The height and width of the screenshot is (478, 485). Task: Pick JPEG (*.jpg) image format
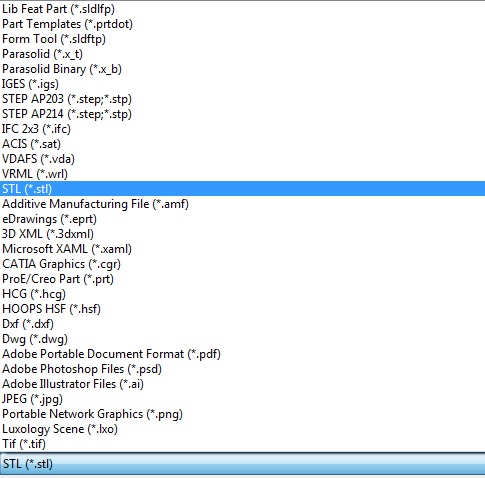click(242, 399)
